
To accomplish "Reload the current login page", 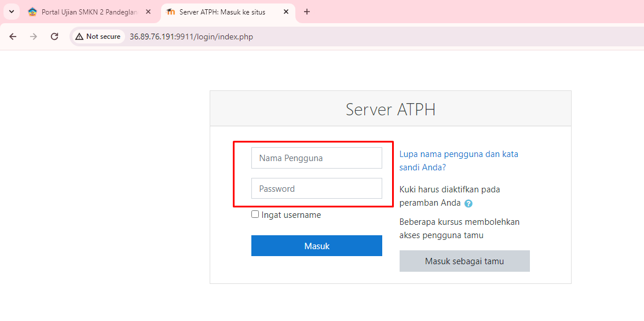I will (54, 37).
